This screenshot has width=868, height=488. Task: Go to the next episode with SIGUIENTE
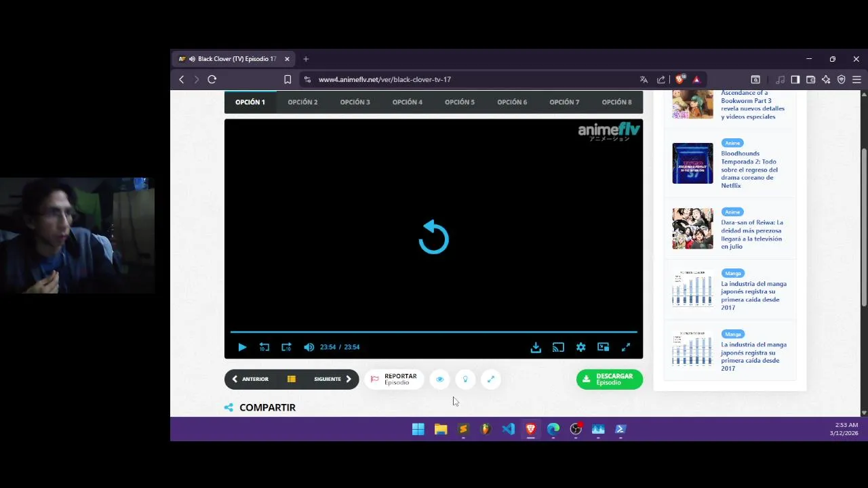333,379
